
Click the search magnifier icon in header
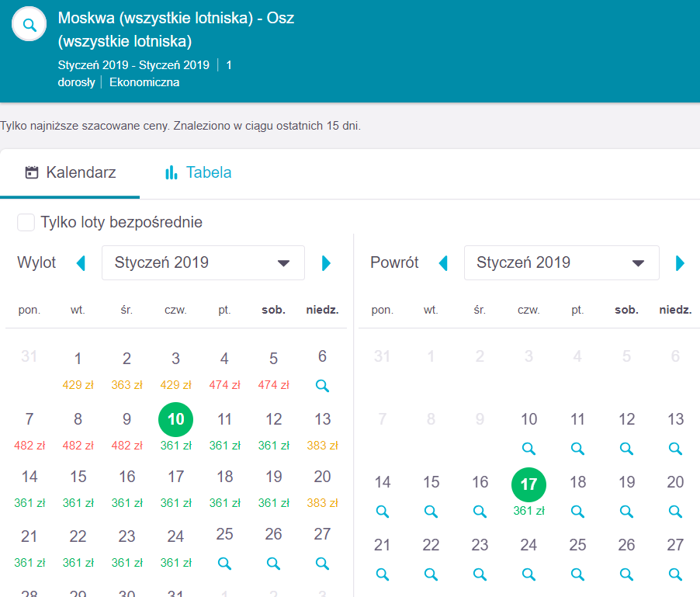point(29,25)
